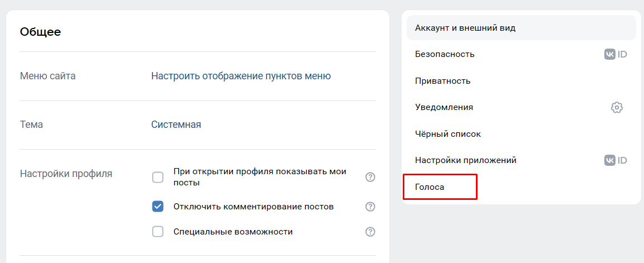Open help tooltip for showing my posts
Viewport: 644px width, 263px height.
pos(370,177)
